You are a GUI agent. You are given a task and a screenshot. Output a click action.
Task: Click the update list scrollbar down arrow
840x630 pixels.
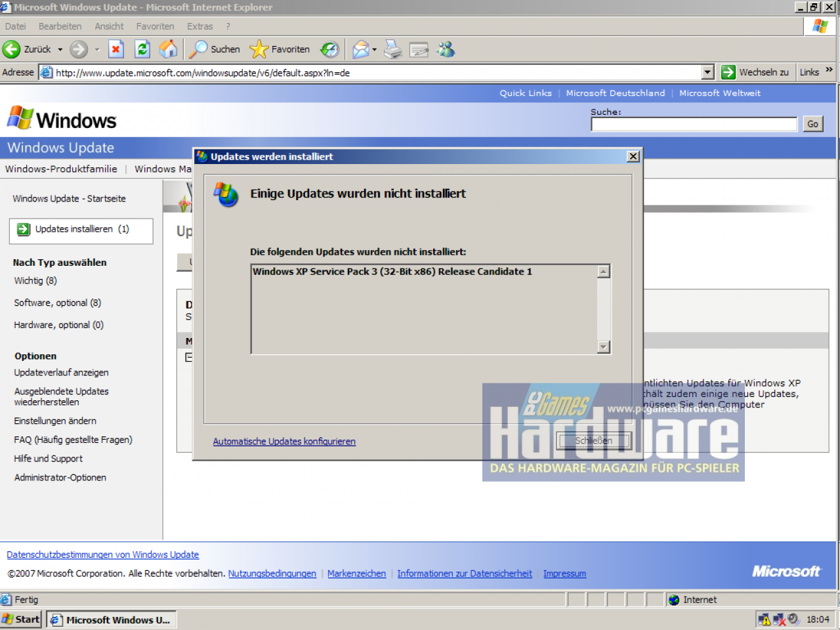pyautogui.click(x=604, y=346)
